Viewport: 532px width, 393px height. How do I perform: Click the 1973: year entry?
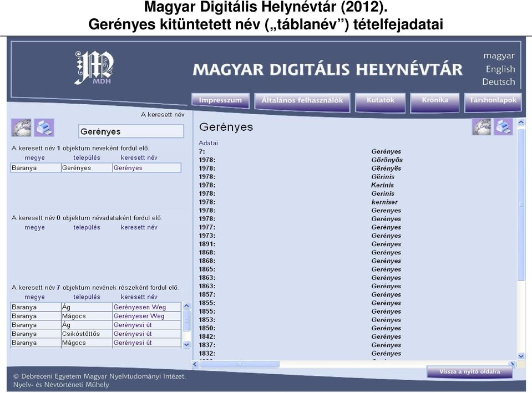[x=207, y=236]
